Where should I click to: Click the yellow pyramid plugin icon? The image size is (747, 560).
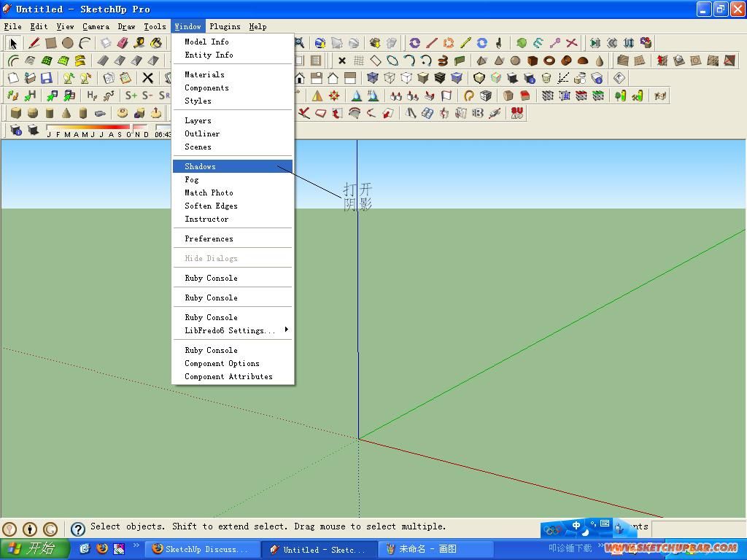(x=317, y=96)
